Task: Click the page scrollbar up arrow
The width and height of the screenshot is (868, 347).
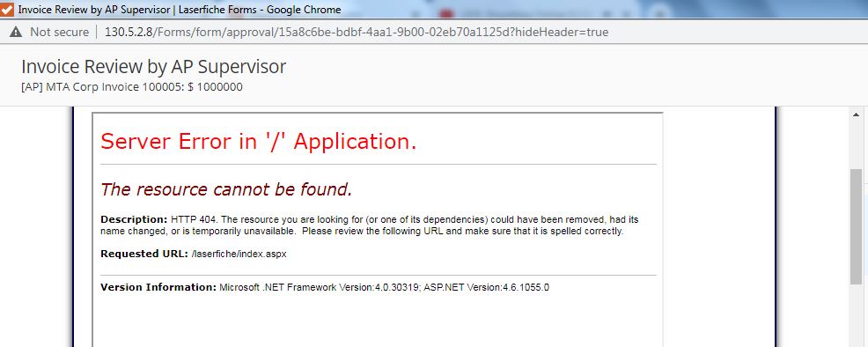Action: point(856,114)
